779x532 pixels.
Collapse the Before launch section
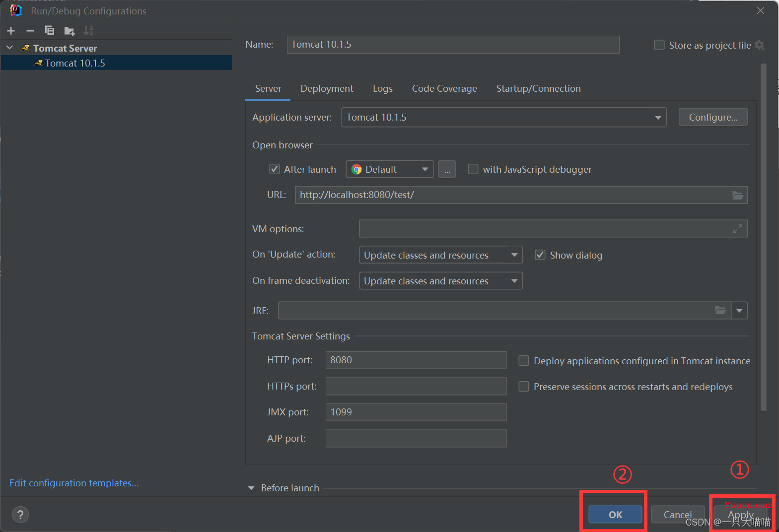click(251, 488)
